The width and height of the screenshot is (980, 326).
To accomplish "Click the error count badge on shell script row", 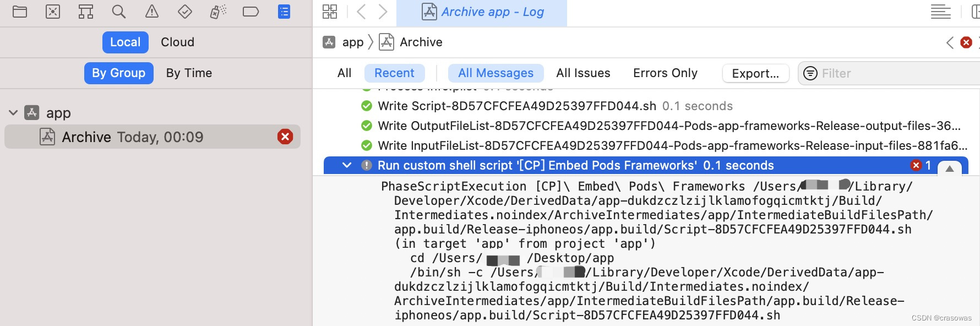I will pyautogui.click(x=921, y=165).
